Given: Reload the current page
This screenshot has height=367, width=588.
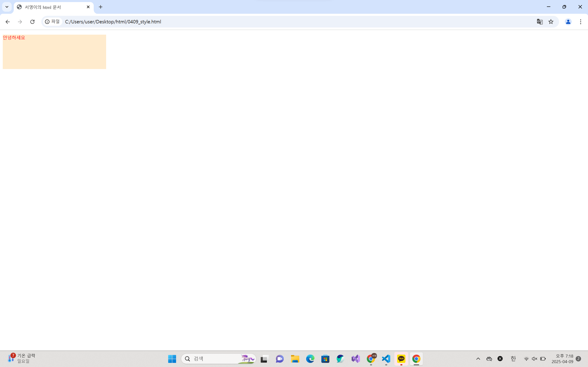Looking at the screenshot, I should [32, 22].
